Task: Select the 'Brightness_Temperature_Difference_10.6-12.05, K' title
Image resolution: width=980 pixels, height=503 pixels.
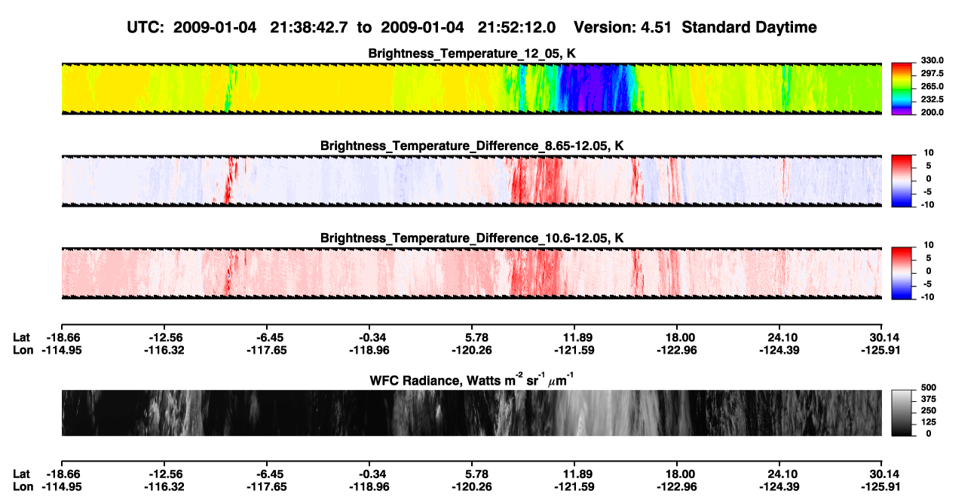Action: 472,238
